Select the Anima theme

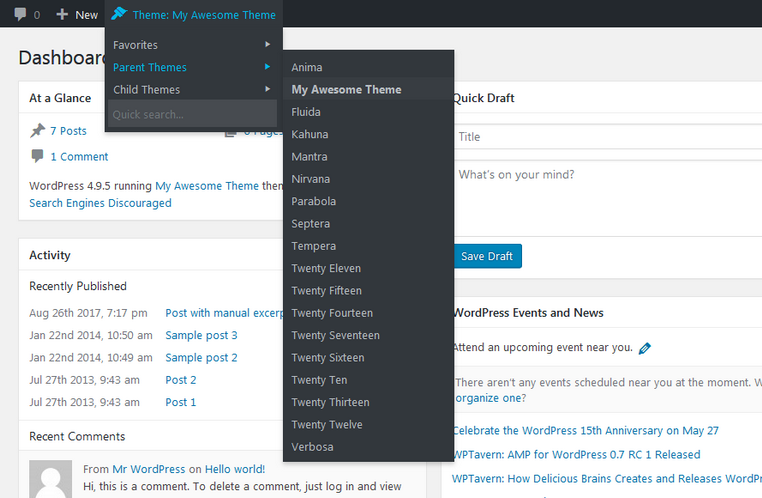pos(368,67)
